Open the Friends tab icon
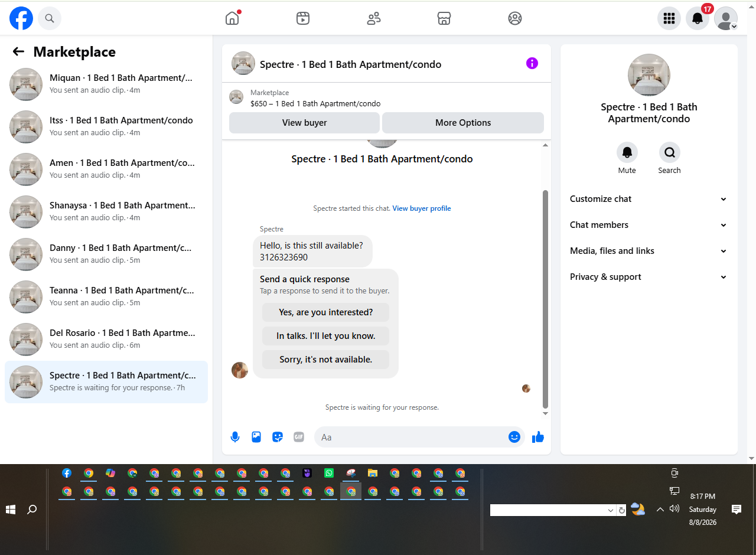 (x=374, y=18)
